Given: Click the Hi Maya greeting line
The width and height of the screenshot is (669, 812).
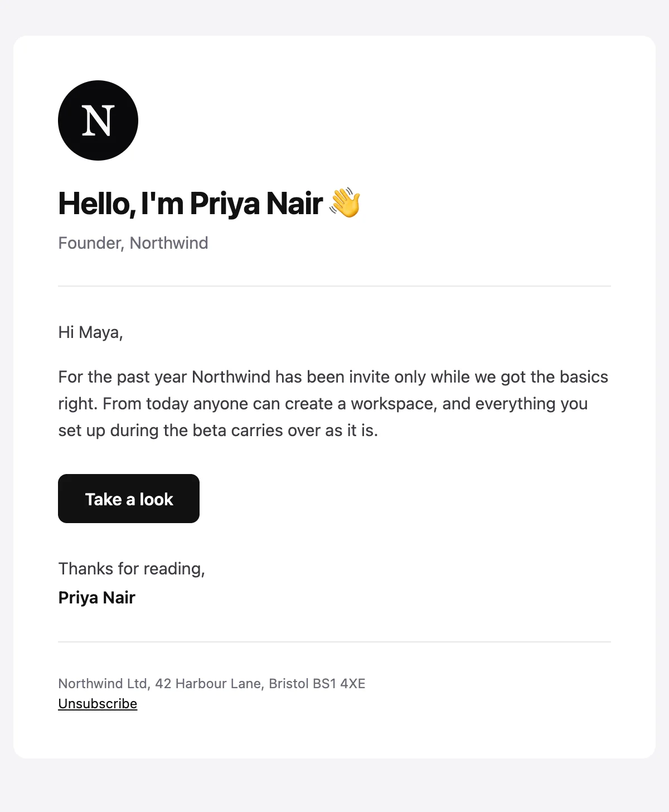Looking at the screenshot, I should [x=90, y=332].
